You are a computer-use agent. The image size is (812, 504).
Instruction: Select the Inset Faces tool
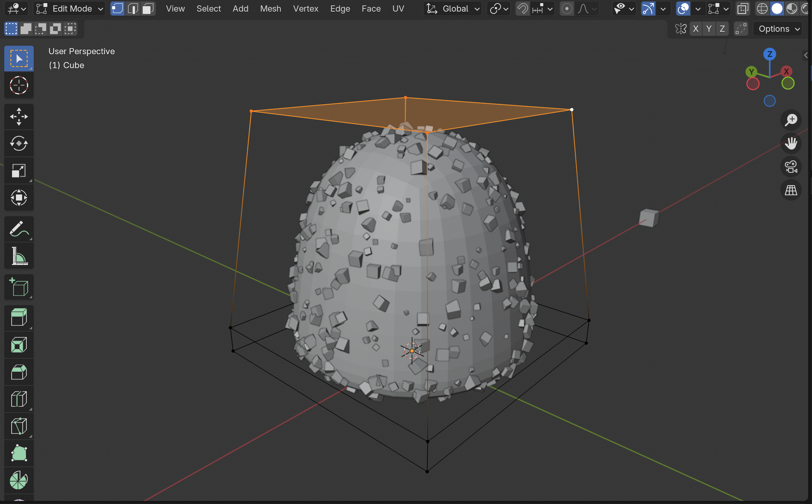(19, 345)
